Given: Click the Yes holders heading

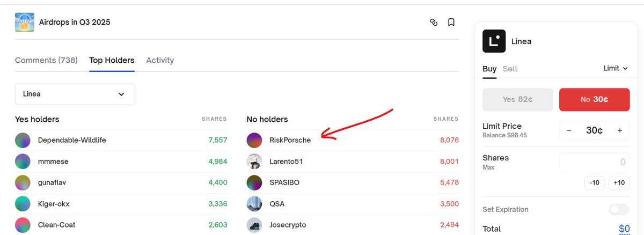Looking at the screenshot, I should tap(37, 119).
